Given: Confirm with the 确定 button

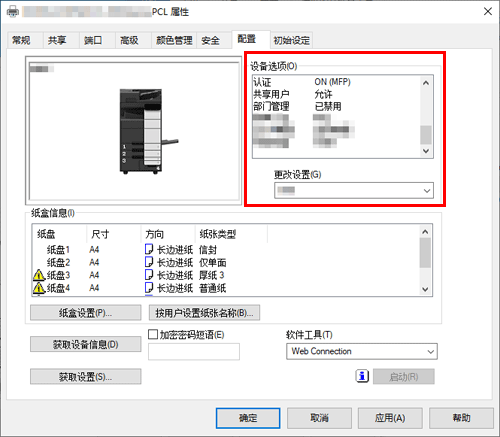Looking at the screenshot, I should click(248, 418).
